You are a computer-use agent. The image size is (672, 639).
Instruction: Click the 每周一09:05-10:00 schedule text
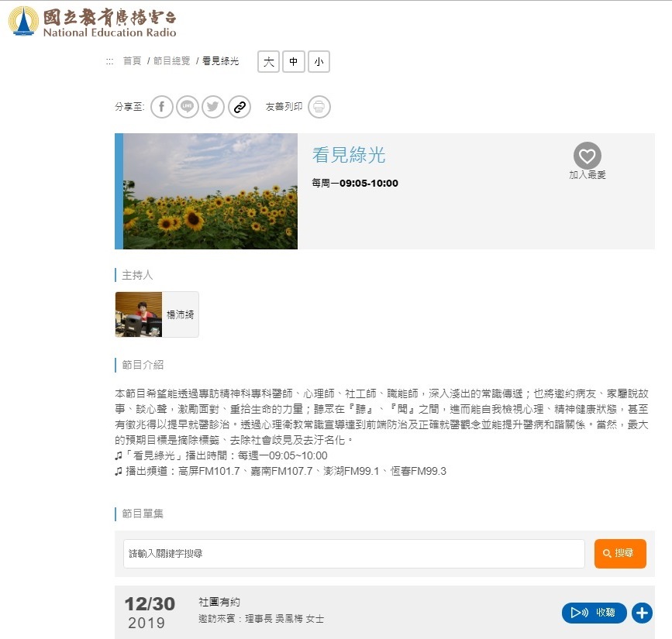pyautogui.click(x=355, y=184)
